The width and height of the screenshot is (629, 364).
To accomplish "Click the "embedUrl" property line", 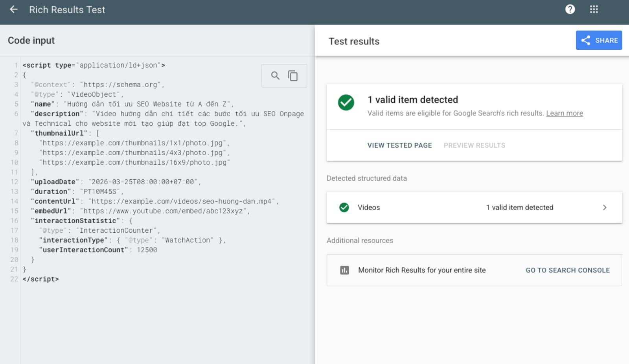I will pos(140,211).
